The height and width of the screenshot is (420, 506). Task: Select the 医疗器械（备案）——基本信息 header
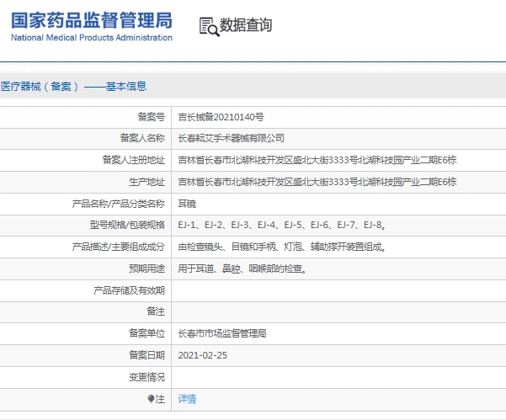[x=73, y=87]
